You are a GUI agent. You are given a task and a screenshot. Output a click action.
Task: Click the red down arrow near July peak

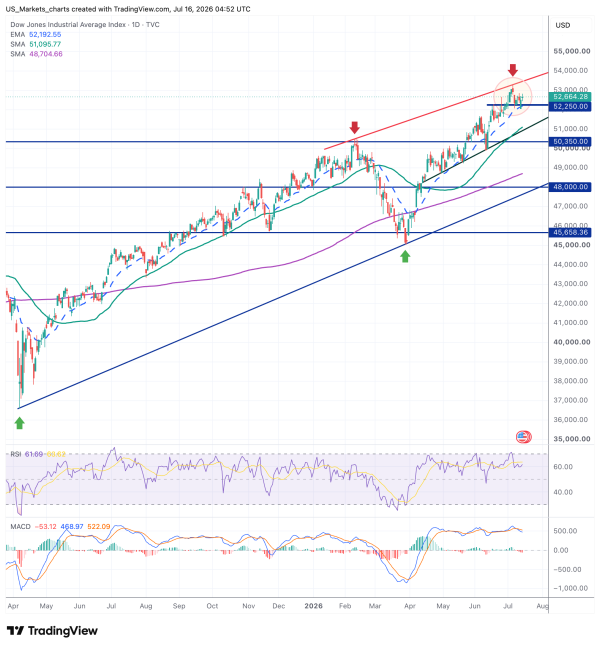click(513, 70)
